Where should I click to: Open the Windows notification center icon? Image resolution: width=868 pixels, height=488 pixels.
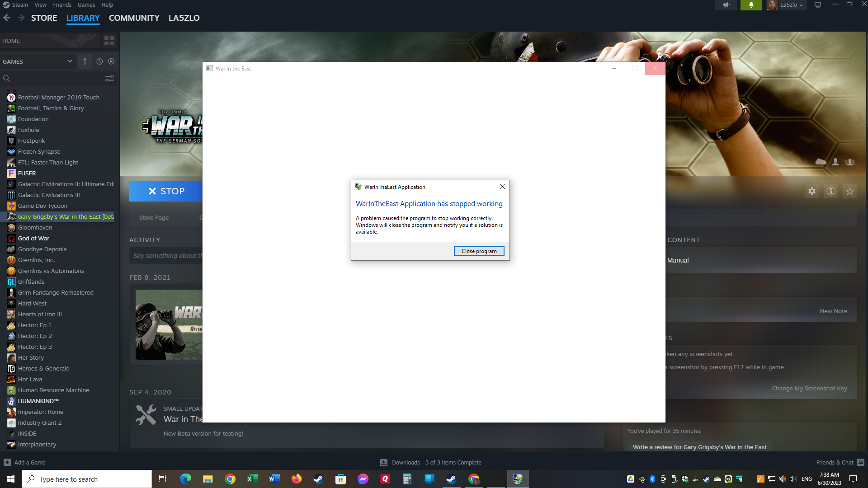[853, 479]
